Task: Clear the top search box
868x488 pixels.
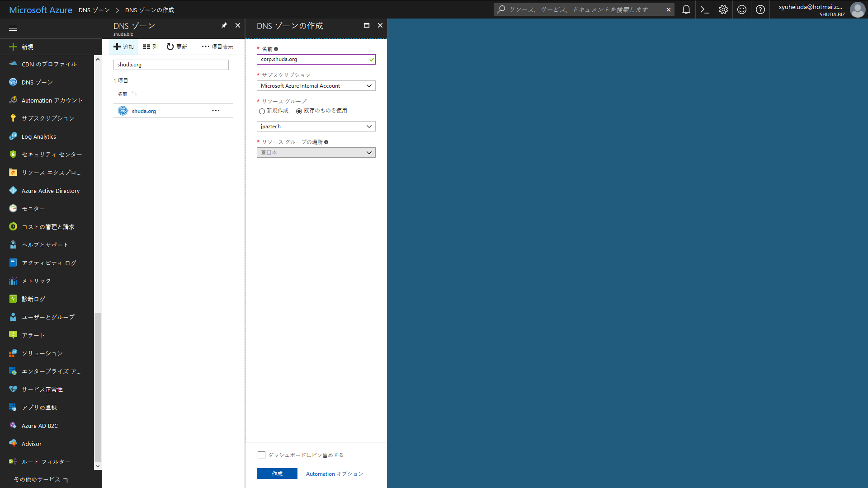Action: [668, 9]
